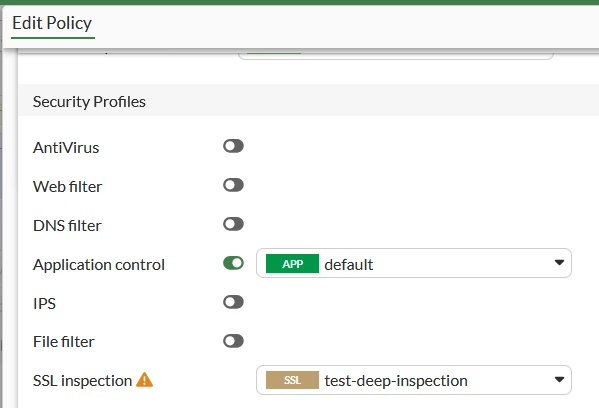
Task: Click the Application control label
Action: click(x=99, y=265)
